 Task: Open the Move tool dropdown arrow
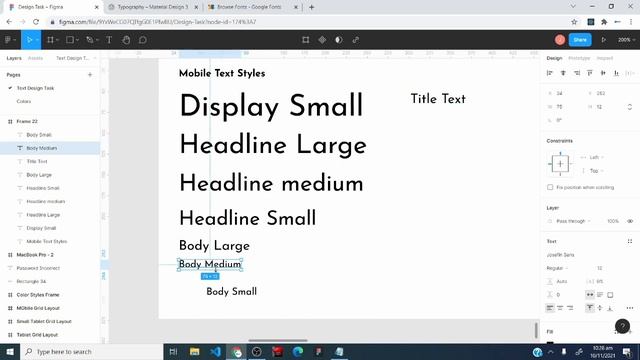click(37, 40)
